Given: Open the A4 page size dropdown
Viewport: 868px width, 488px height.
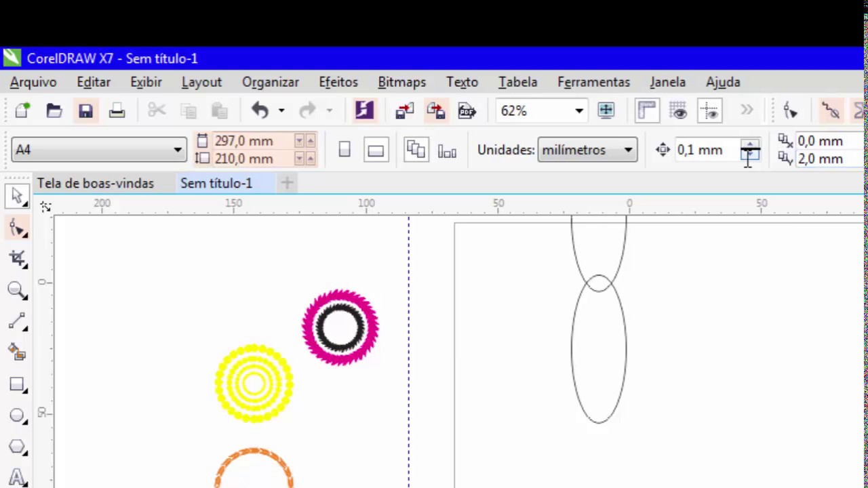Looking at the screenshot, I should pyautogui.click(x=178, y=150).
